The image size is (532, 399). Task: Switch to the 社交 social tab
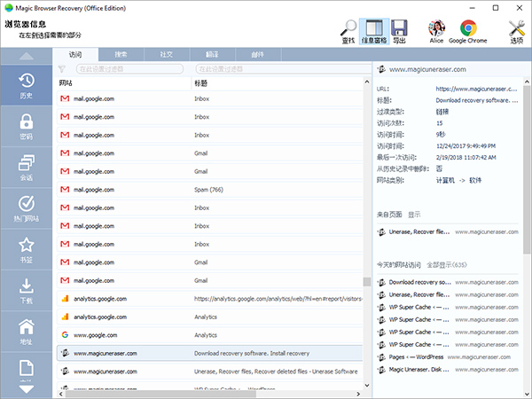tap(167, 55)
